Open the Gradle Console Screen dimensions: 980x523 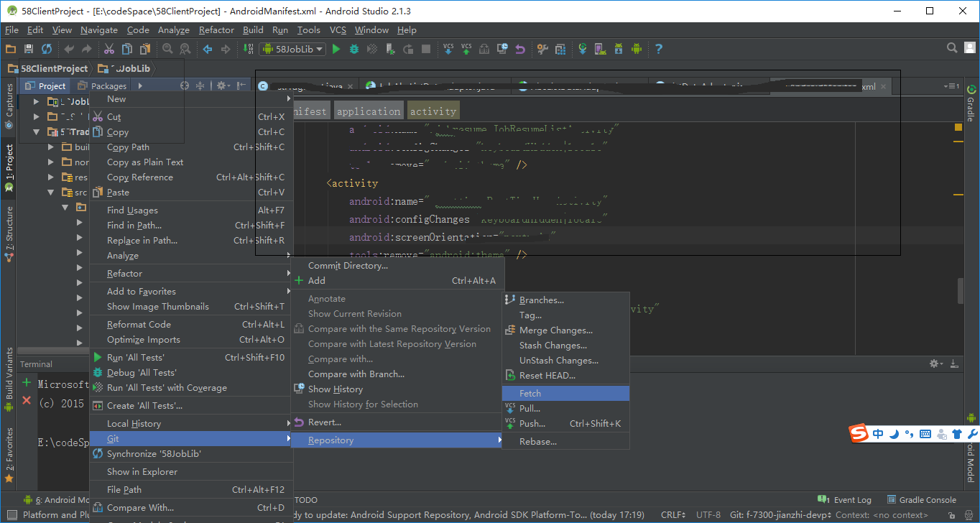coord(928,499)
